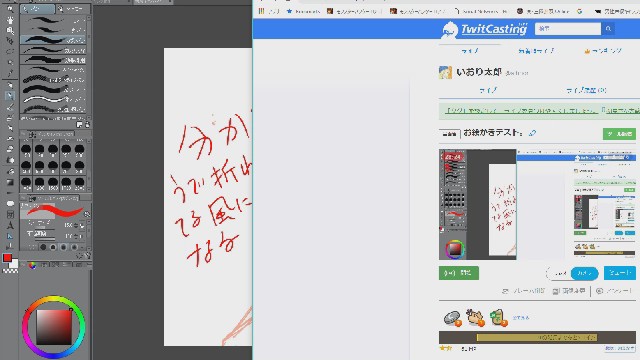The height and width of the screenshot is (360, 640).
Task: Open the ranking tab with crown icon
Action: [x=603, y=51]
